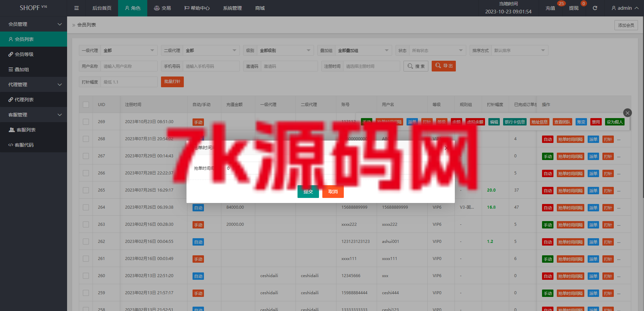
Task: Collapse the 代理管理 sidebar group
Action: 34,85
